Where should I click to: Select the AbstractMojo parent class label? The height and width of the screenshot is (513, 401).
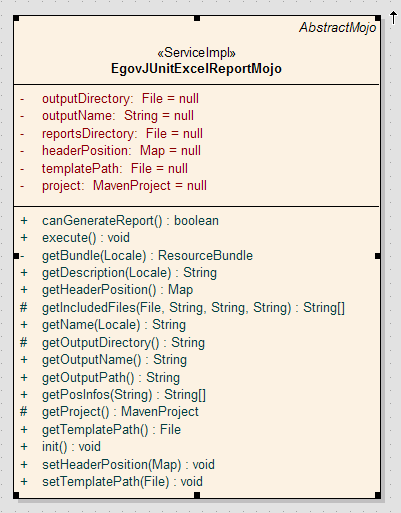tap(338, 28)
